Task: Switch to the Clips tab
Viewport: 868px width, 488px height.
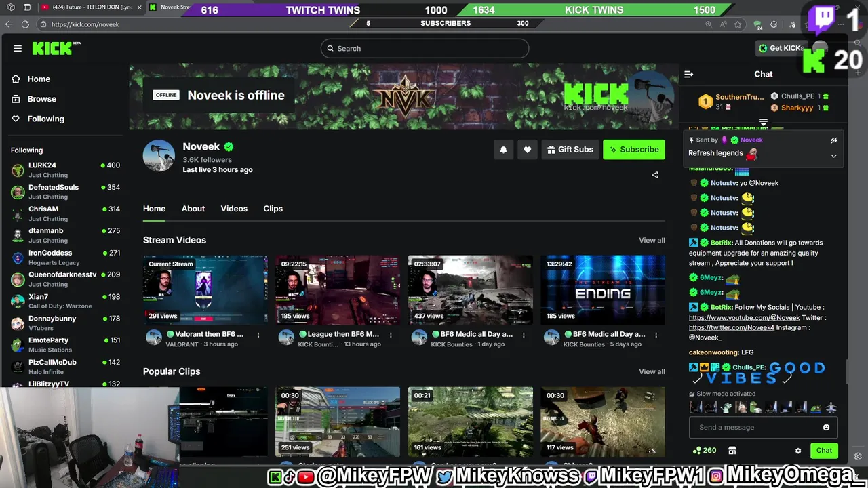Action: (273, 209)
